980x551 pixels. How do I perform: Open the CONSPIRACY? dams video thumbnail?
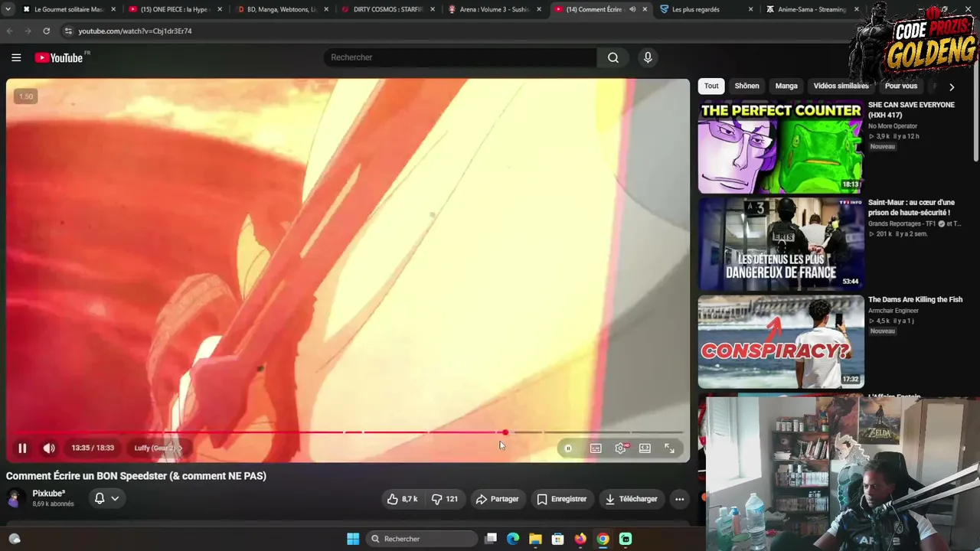pos(780,342)
